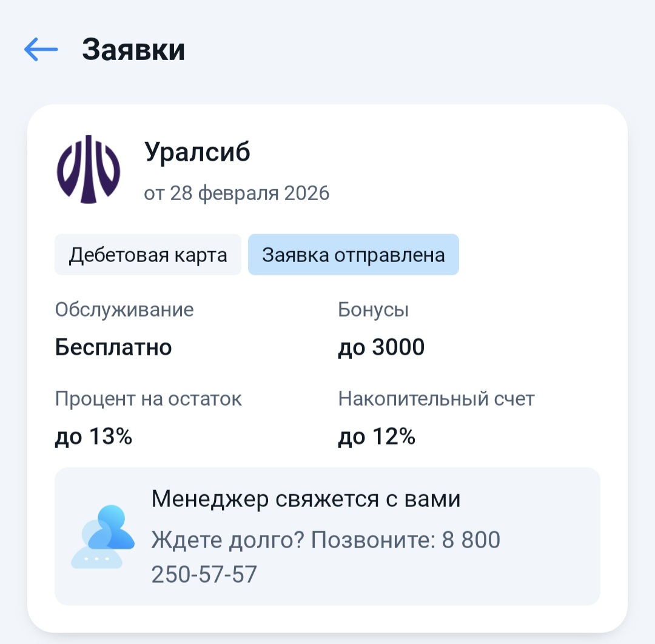Click the Процент на остаток label
The height and width of the screenshot is (644, 655).
pyautogui.click(x=148, y=399)
